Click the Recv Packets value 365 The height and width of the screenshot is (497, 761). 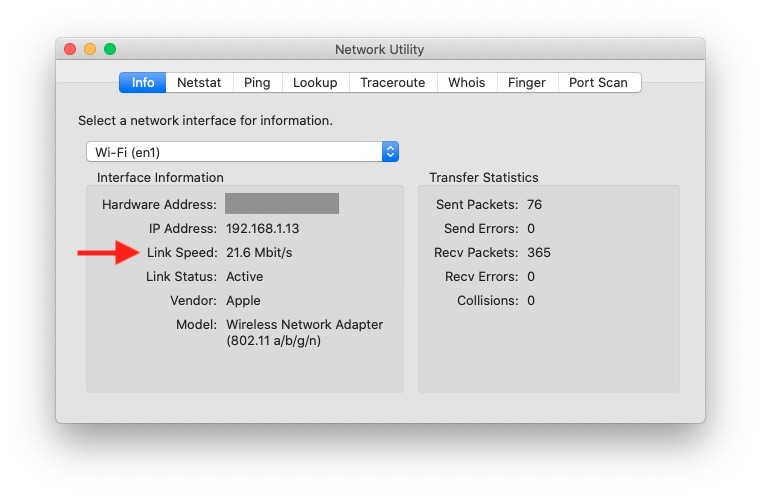(x=539, y=253)
